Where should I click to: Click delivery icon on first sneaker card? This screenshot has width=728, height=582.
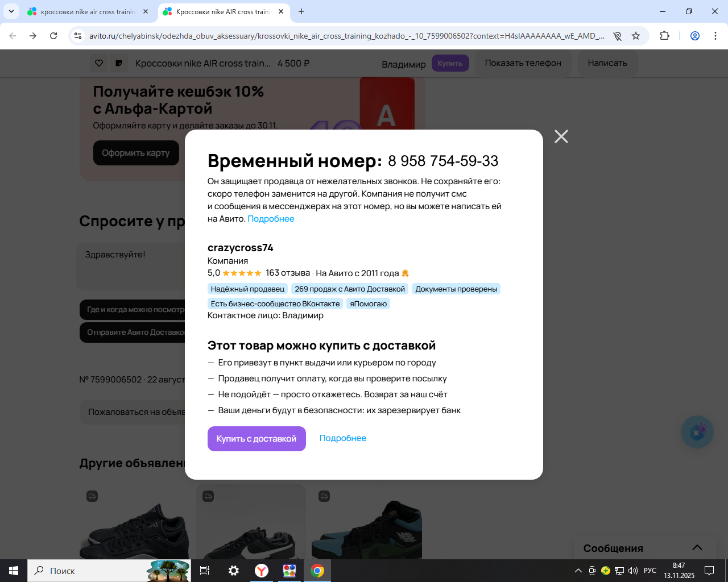tap(92, 496)
